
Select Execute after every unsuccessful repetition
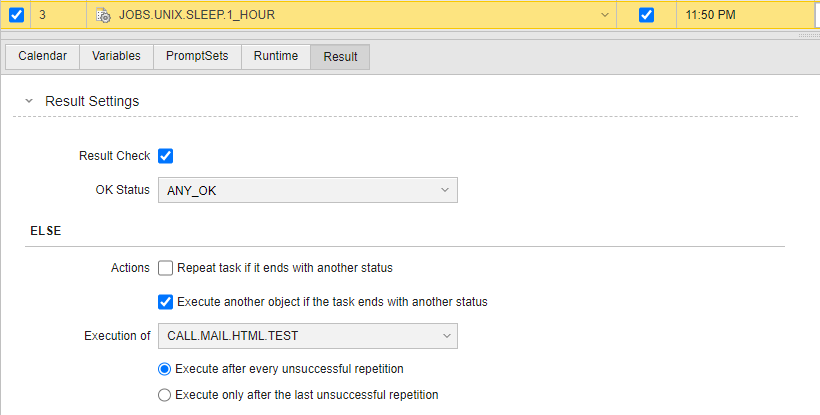pyautogui.click(x=166, y=369)
